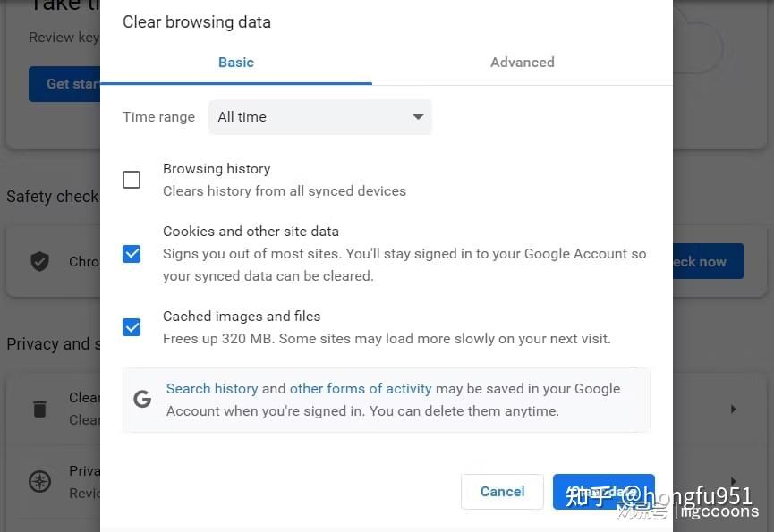Expand the Clear browsing data settings row

733,409
